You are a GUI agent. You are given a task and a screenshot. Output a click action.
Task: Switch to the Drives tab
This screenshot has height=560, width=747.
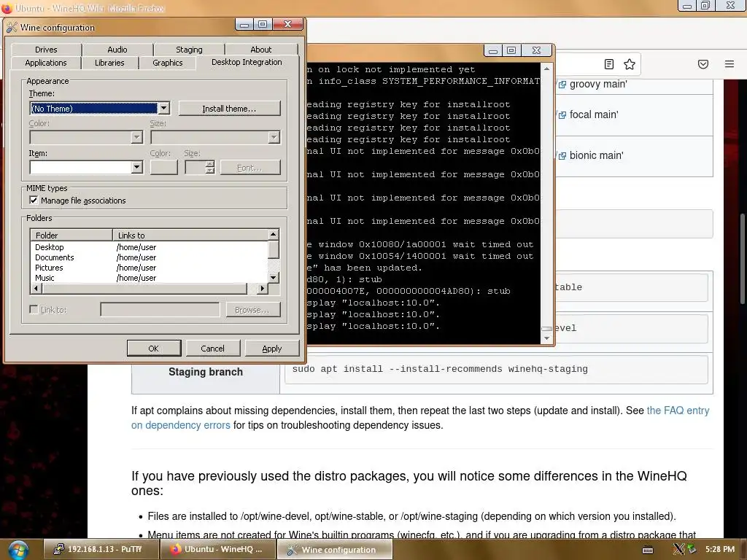46,50
